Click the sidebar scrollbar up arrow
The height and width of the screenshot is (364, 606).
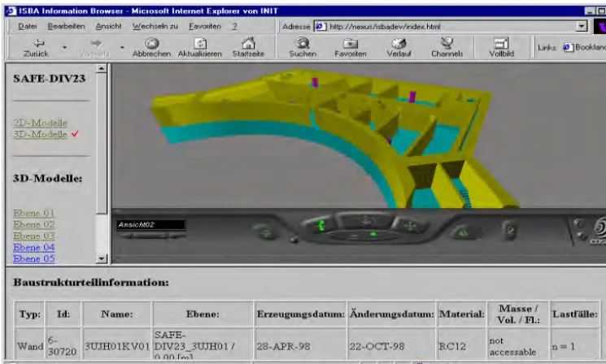pos(101,69)
